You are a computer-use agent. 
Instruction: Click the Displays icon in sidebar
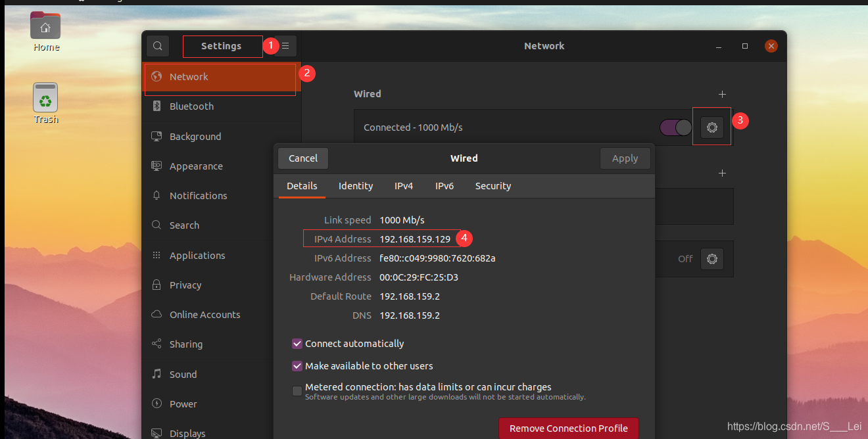[157, 433]
